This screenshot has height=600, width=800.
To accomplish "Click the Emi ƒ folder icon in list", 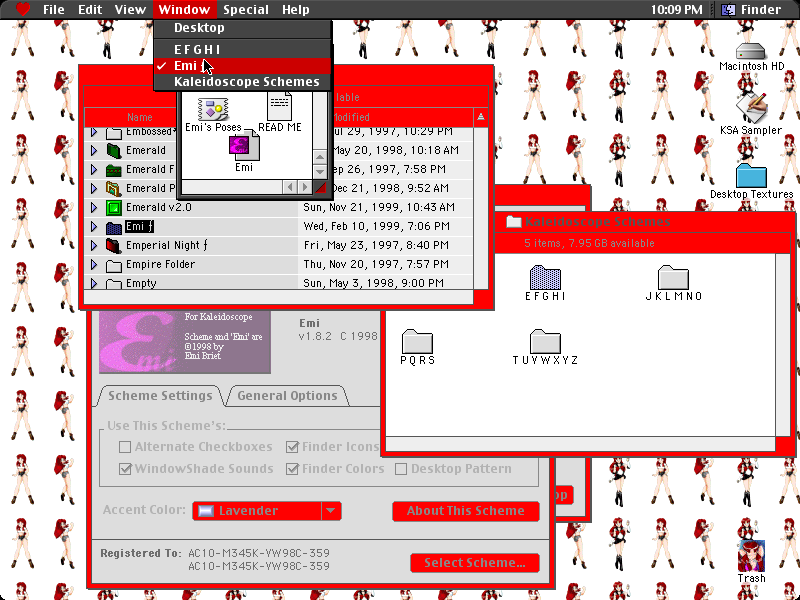I will (x=114, y=227).
